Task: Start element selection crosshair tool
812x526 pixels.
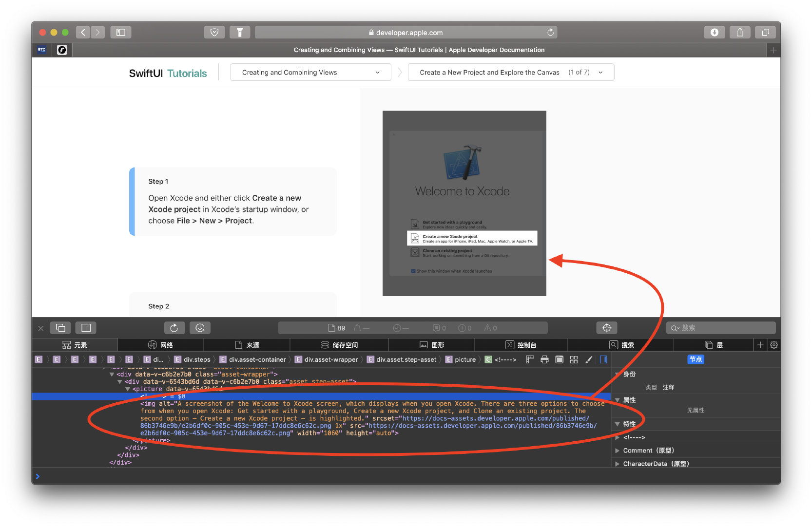Action: point(607,328)
